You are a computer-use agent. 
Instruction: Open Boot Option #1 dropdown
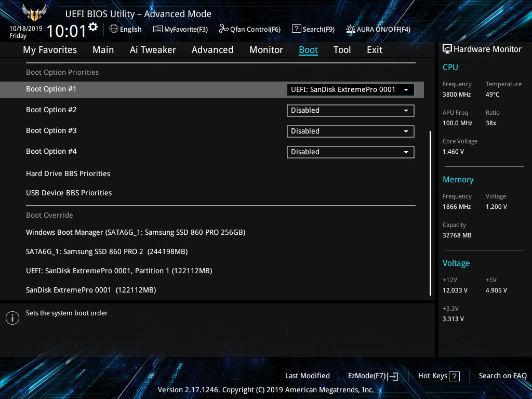pos(351,89)
